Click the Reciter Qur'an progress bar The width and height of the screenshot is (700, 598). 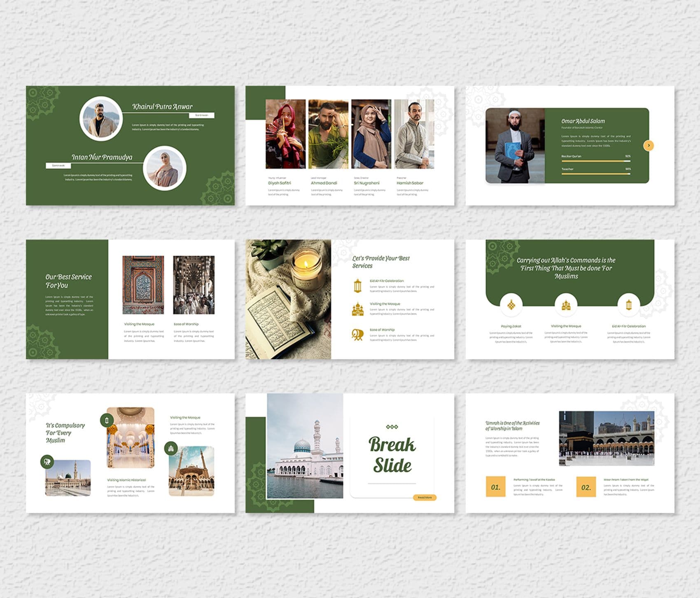(596, 161)
